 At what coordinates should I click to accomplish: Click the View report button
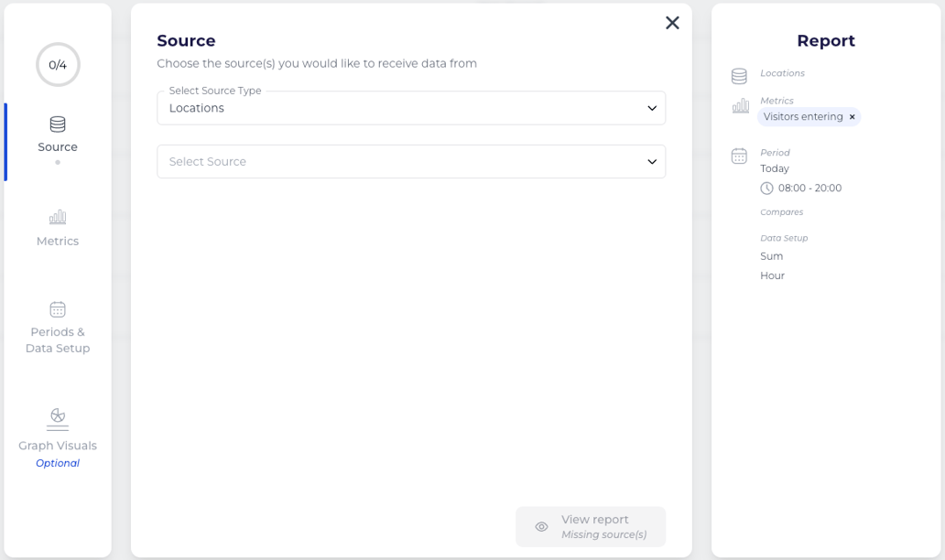tap(591, 527)
